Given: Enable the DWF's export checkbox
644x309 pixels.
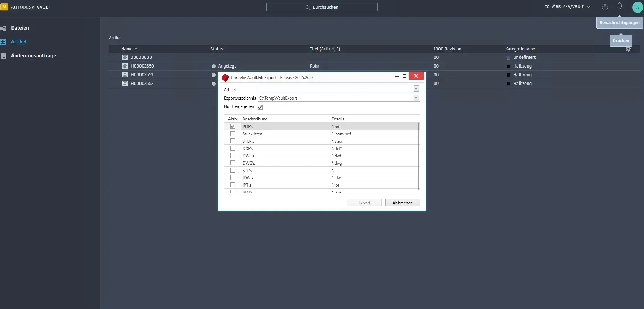Looking at the screenshot, I should 233,156.
